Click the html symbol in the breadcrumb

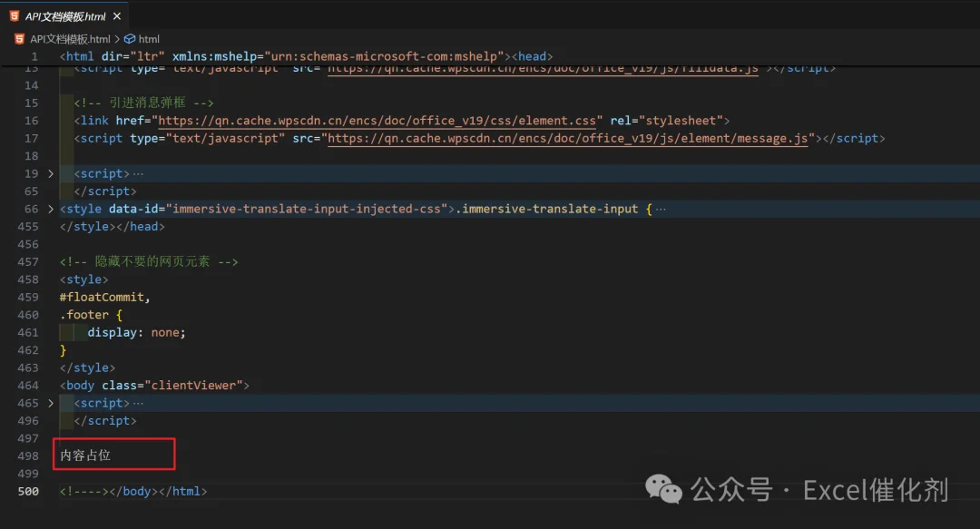click(x=149, y=39)
